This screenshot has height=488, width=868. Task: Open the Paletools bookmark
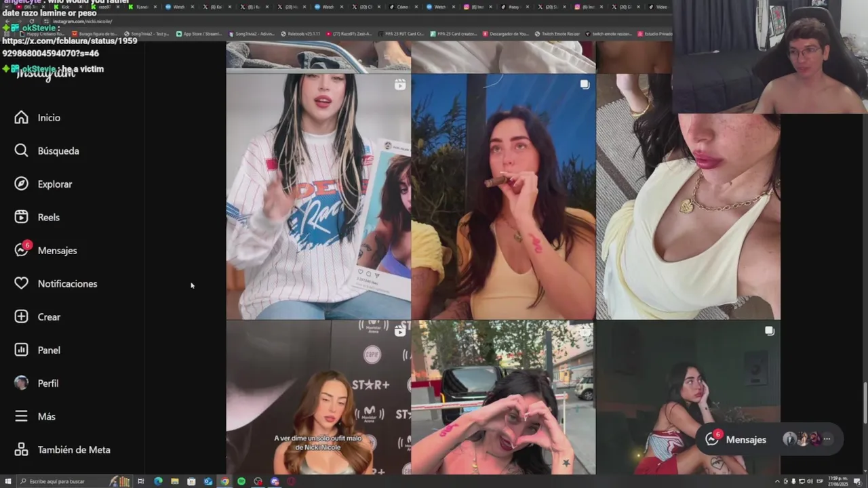coord(301,33)
